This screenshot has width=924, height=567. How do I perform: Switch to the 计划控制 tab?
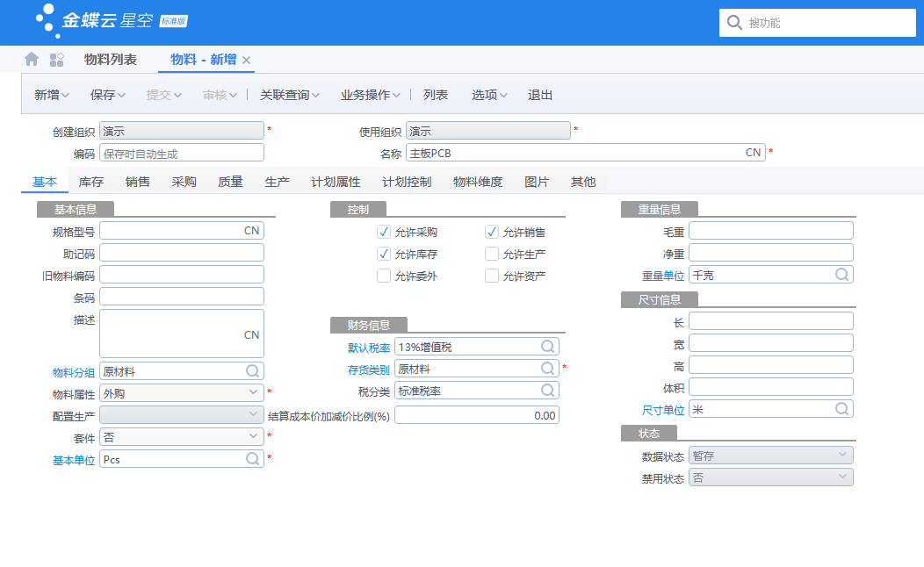coord(407,182)
